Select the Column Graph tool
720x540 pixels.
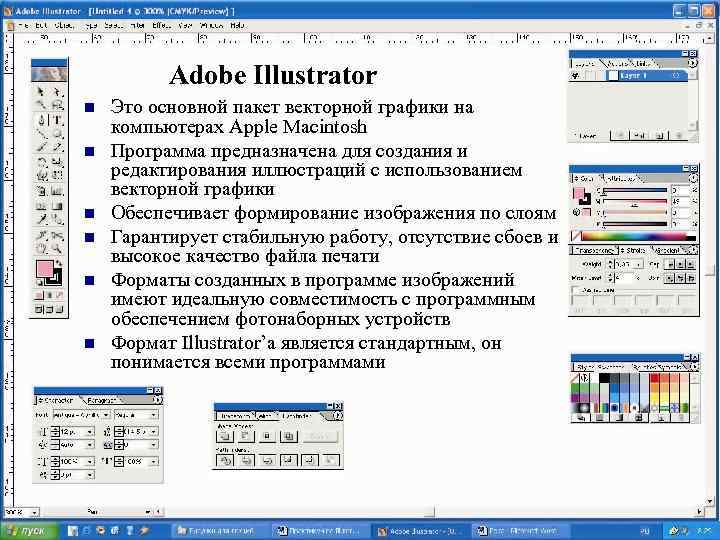click(x=57, y=191)
